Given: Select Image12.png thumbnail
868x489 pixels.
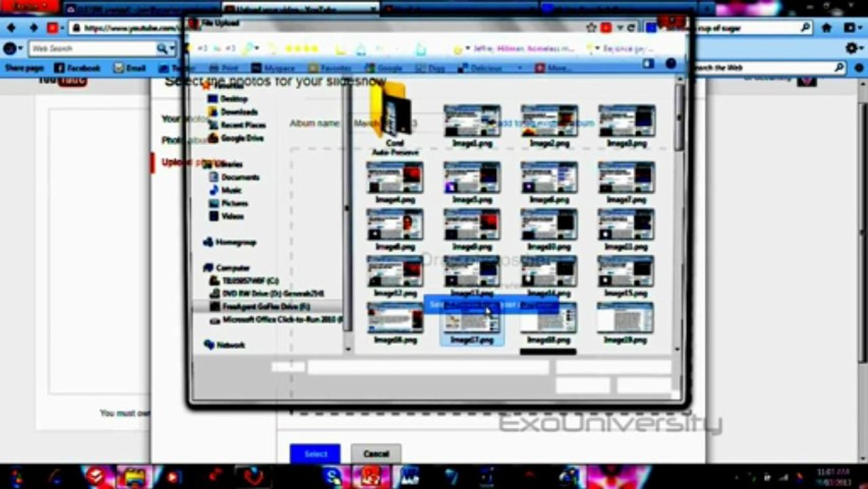Looking at the screenshot, I should (x=394, y=271).
